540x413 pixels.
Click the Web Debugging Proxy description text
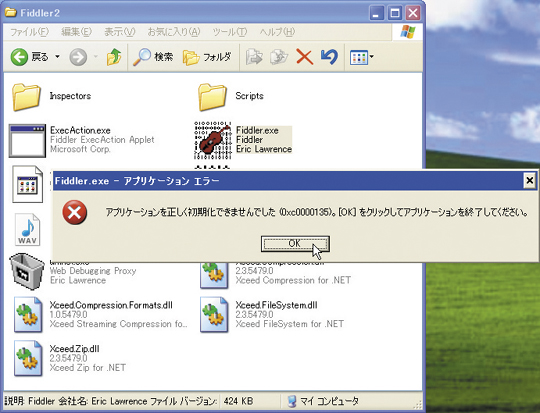click(x=93, y=271)
